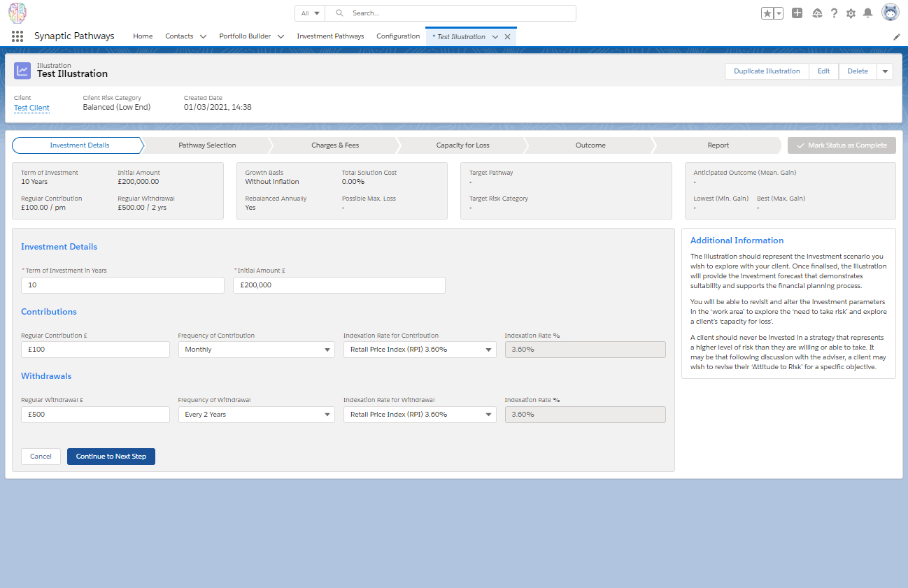The height and width of the screenshot is (588, 908).
Task: Go to the Home tab
Action: pos(143,36)
